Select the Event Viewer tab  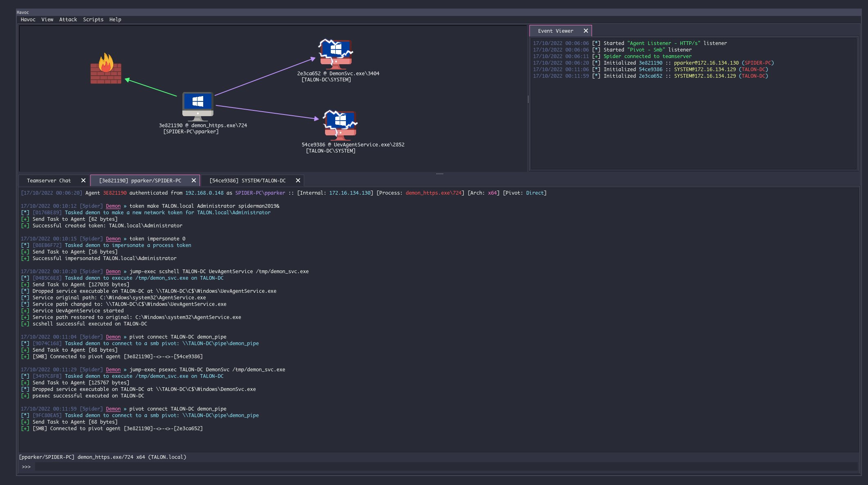(x=555, y=31)
